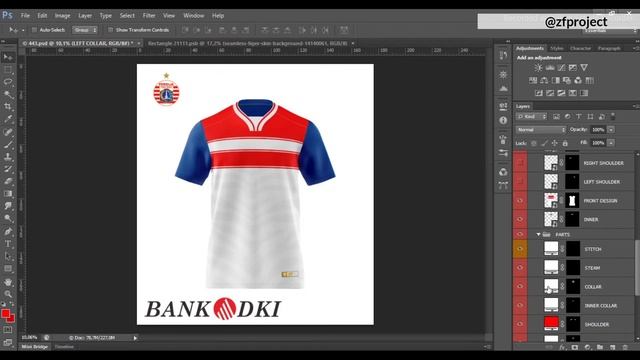Hide the INNER layer
640x360 pixels.
coord(520,220)
